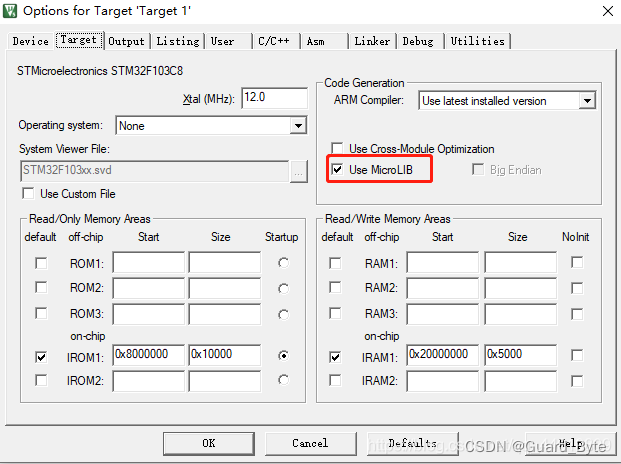Click the STM32F103xx.svd file field
The image size is (621, 464).
coord(154,171)
